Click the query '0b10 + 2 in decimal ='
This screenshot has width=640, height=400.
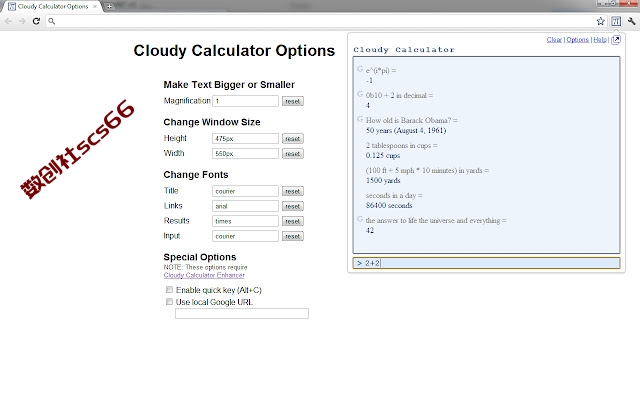400,96
